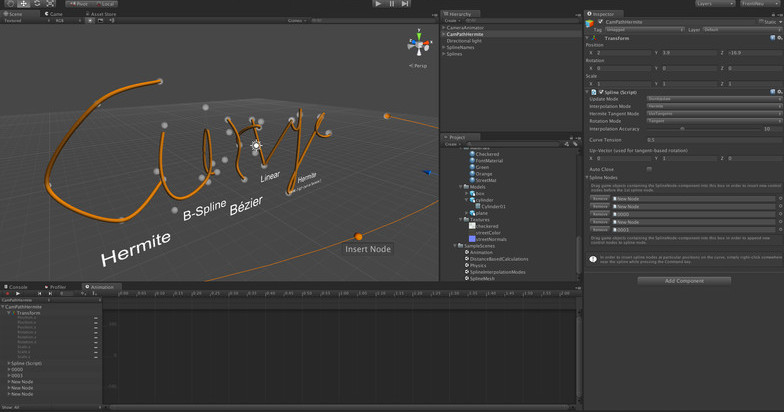Click the Transform component gear icon
The width and height of the screenshot is (784, 412).
click(x=778, y=37)
